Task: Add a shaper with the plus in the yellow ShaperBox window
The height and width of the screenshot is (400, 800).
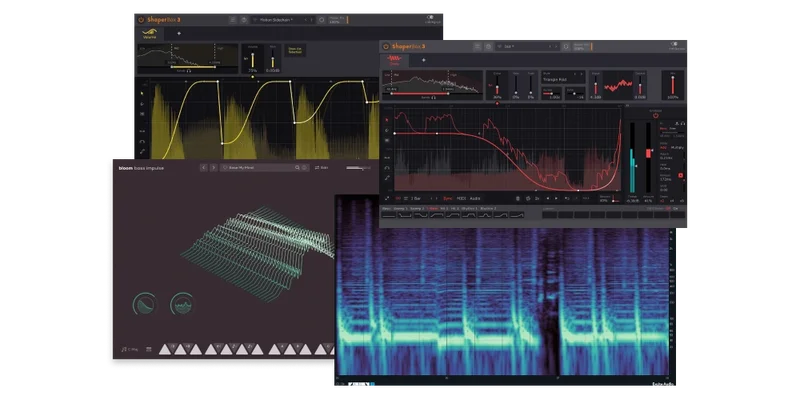Action: [179, 33]
